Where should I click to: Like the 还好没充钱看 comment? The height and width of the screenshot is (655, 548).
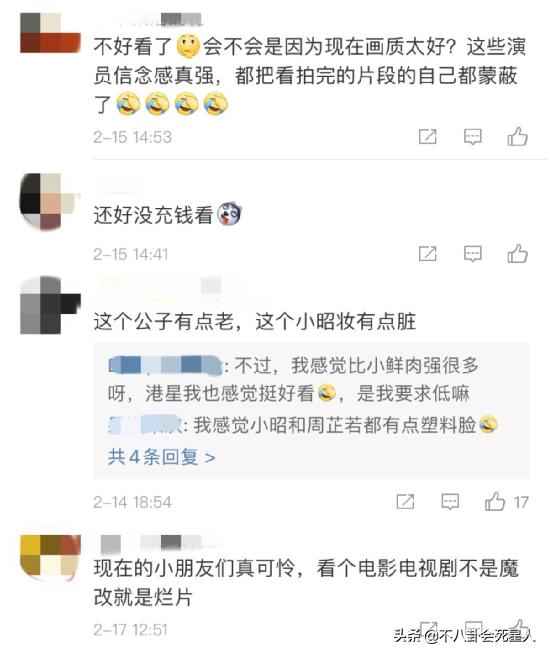[518, 254]
